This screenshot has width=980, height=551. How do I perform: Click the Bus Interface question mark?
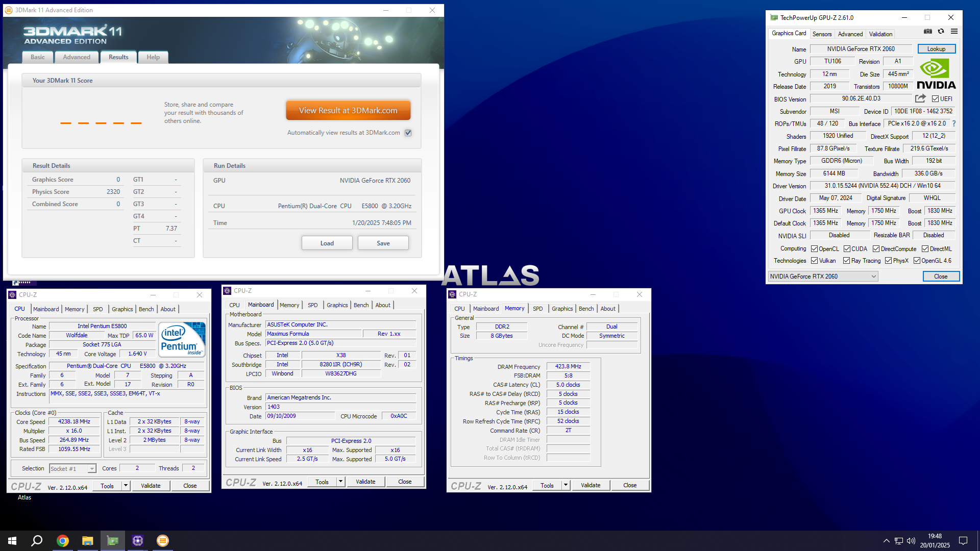pos(953,123)
